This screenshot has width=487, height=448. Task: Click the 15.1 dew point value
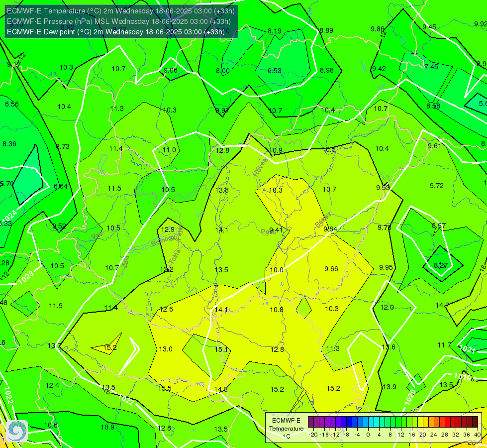pyautogui.click(x=221, y=349)
